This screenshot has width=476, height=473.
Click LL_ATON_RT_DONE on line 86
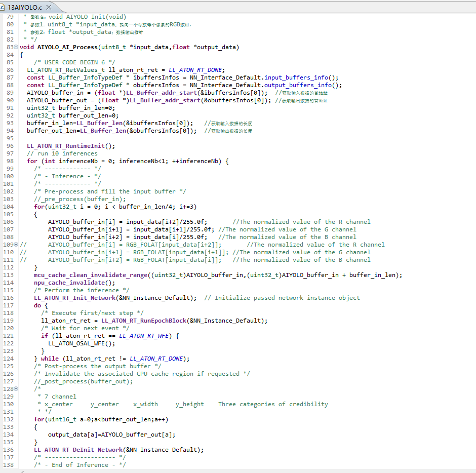(x=195, y=70)
